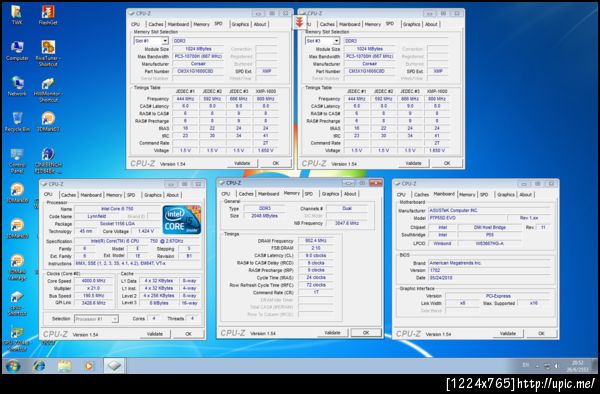Click the DRAM Frequency value field
600x394 pixels.
[x=316, y=241]
